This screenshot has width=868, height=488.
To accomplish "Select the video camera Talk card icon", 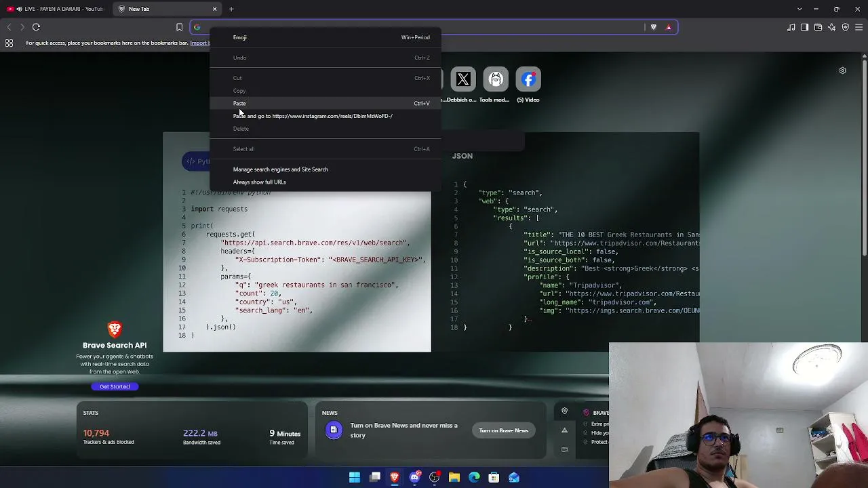I will point(564,449).
